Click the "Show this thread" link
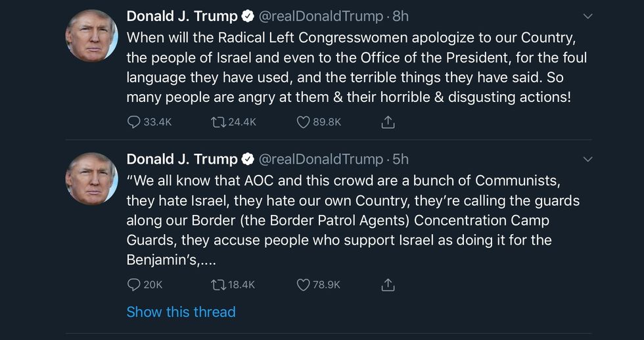This screenshot has width=644, height=340. (x=181, y=312)
